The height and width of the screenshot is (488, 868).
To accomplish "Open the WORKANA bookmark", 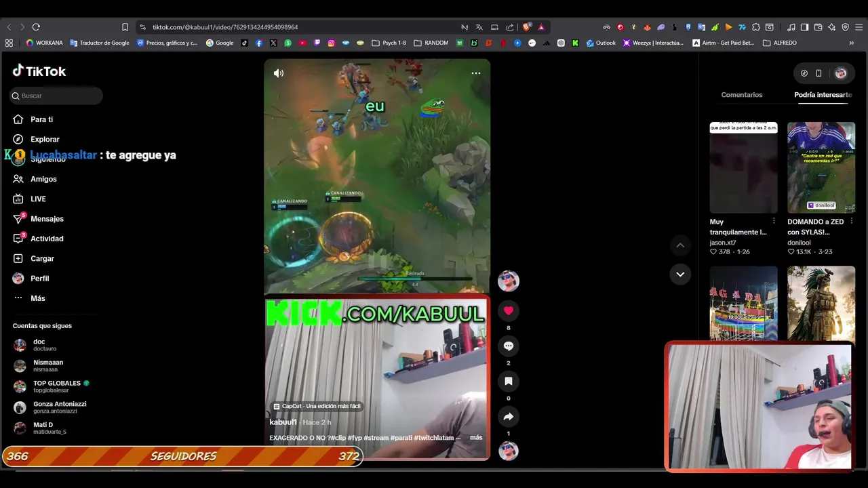I will tap(44, 43).
